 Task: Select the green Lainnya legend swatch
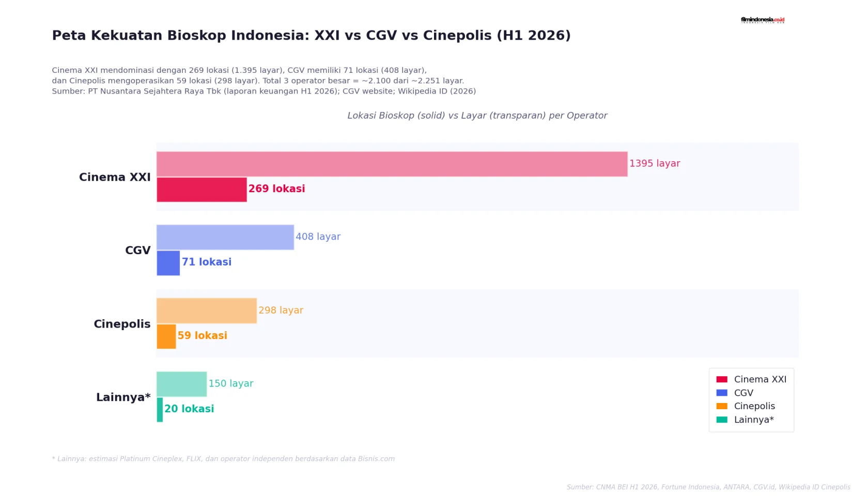point(722,420)
